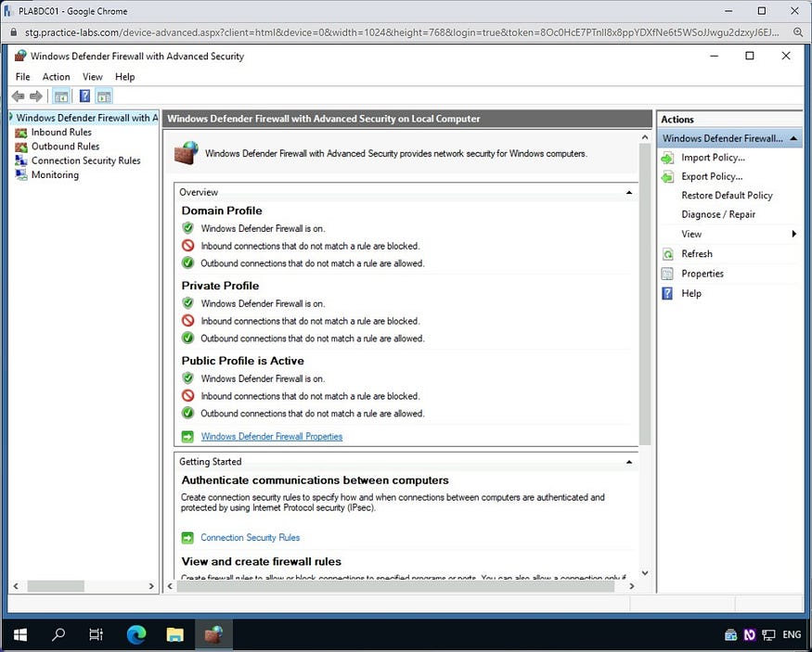Click the firewall app icon in window title bar
The image size is (812, 652).
pos(20,56)
